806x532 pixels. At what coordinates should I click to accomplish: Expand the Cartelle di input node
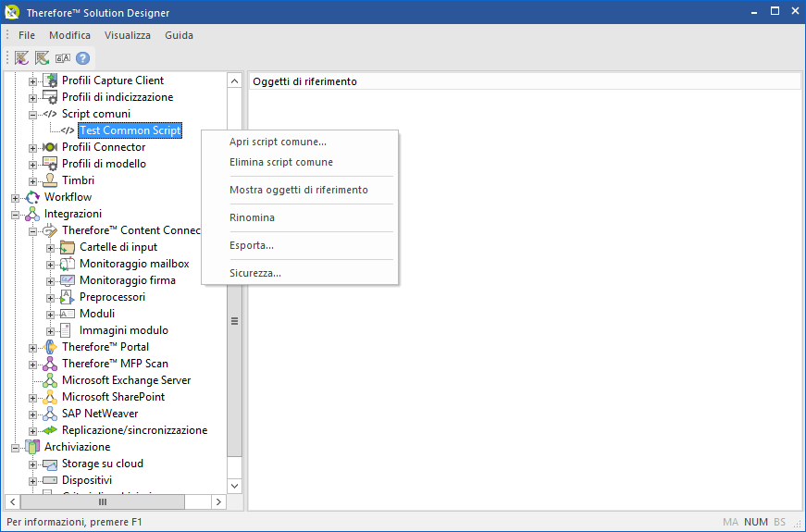pos(50,248)
